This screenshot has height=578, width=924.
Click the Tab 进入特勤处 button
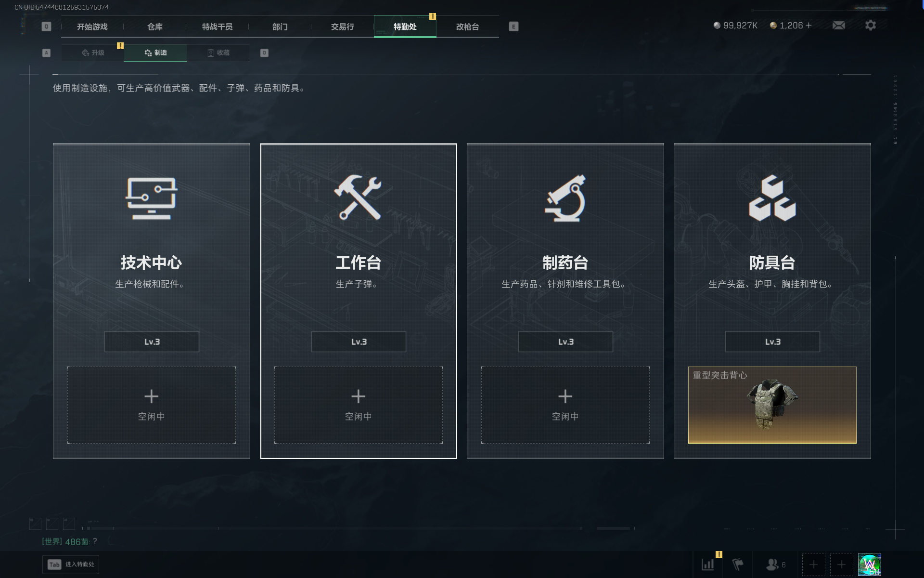point(71,565)
